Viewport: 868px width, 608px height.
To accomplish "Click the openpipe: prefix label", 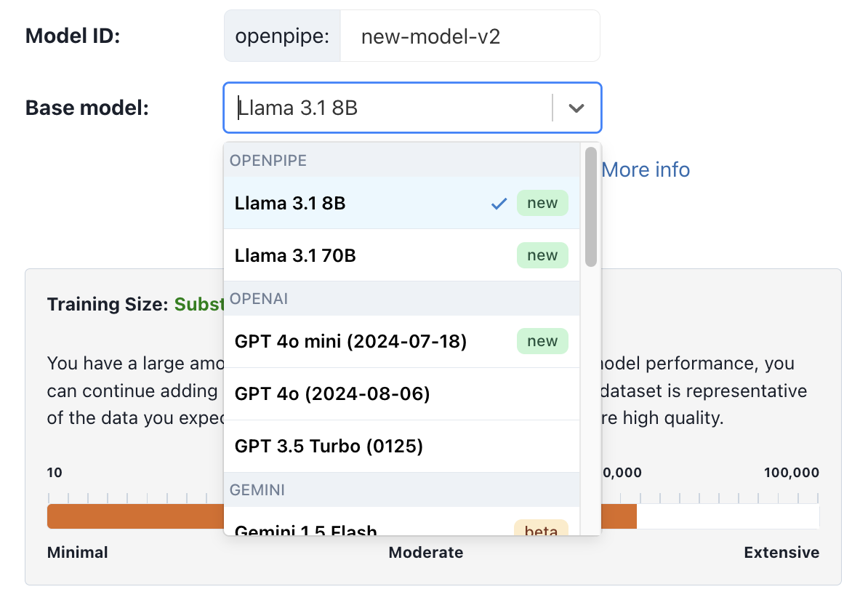I will coord(282,36).
